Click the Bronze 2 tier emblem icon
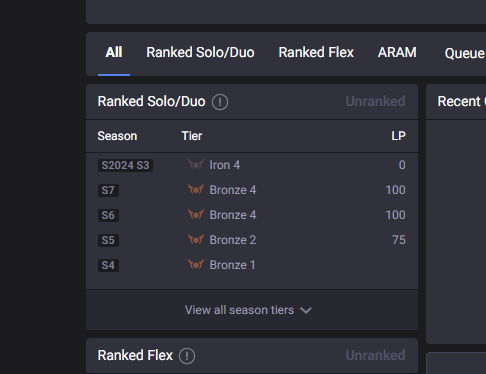Image resolution: width=486 pixels, height=374 pixels. pos(196,239)
